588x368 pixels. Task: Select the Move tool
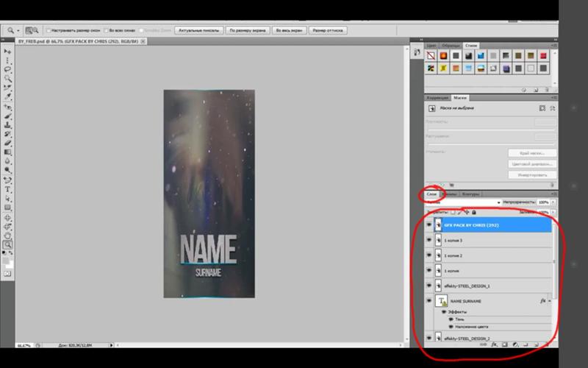7,51
